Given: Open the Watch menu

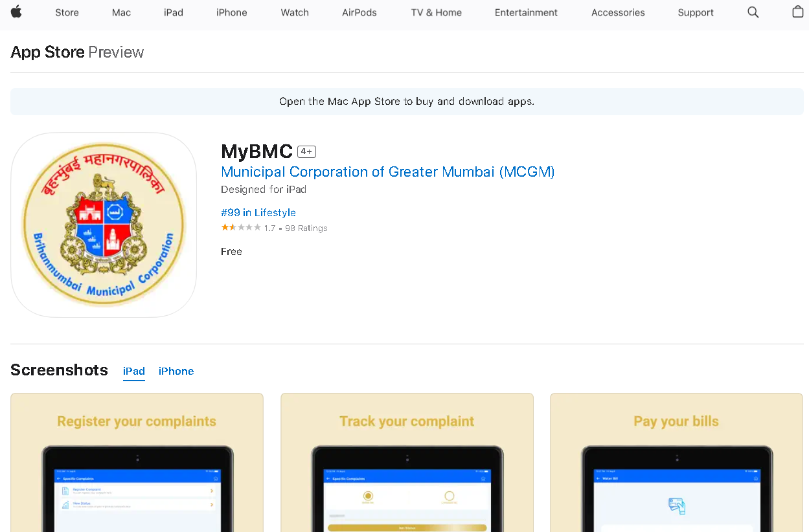Looking at the screenshot, I should pos(295,12).
